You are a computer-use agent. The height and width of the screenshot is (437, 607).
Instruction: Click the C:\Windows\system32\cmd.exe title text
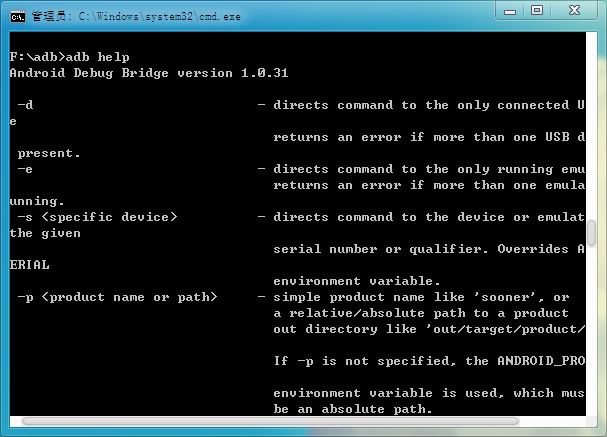(x=159, y=16)
